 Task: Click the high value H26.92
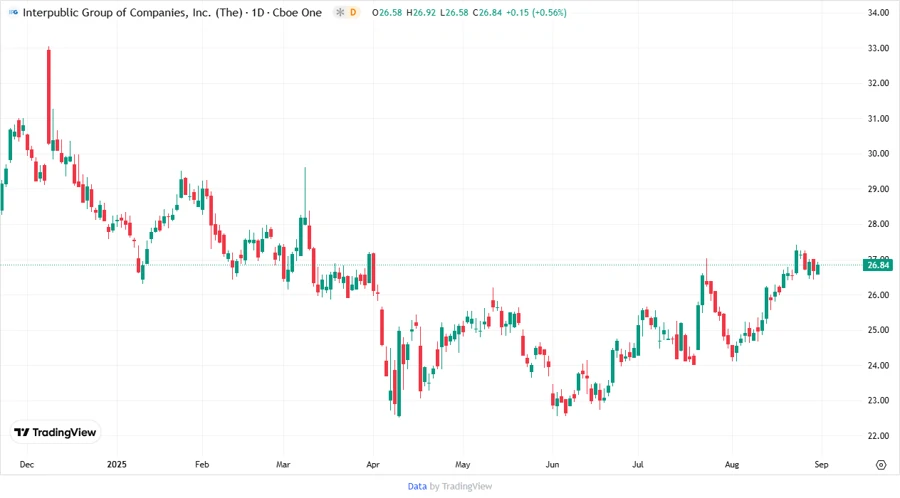pos(421,12)
